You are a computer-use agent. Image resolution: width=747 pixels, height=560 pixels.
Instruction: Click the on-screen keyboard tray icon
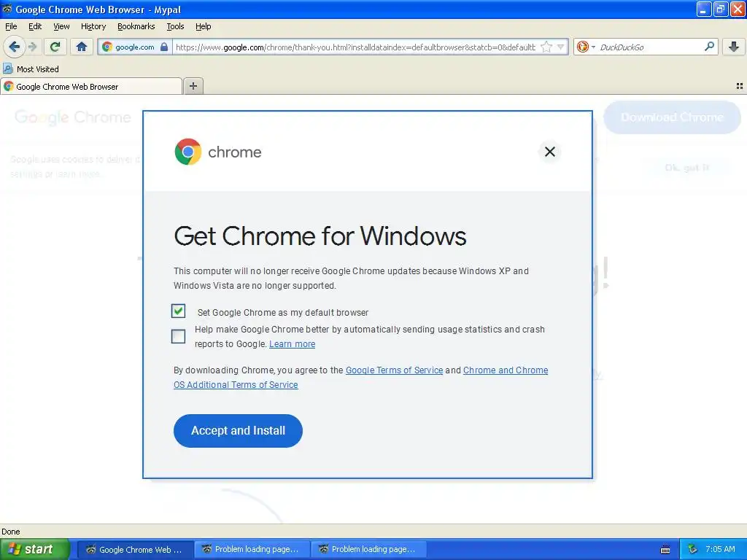pyautogui.click(x=665, y=550)
